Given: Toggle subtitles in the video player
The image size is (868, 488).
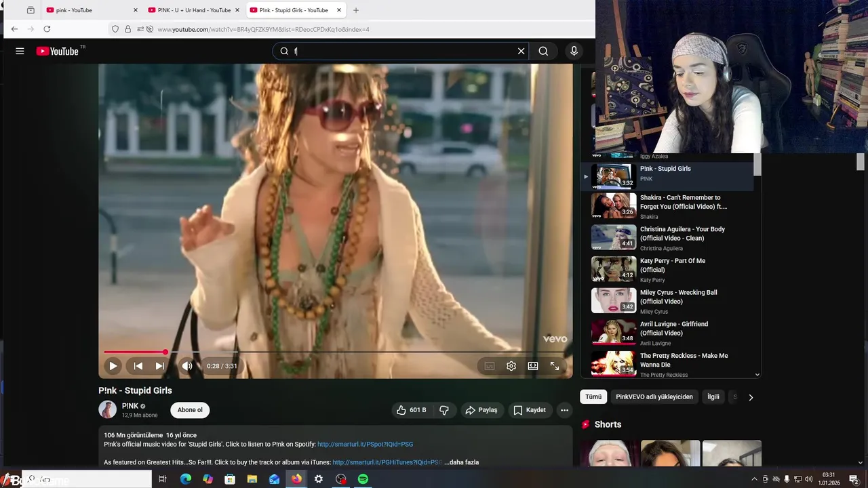Looking at the screenshot, I should tap(490, 366).
